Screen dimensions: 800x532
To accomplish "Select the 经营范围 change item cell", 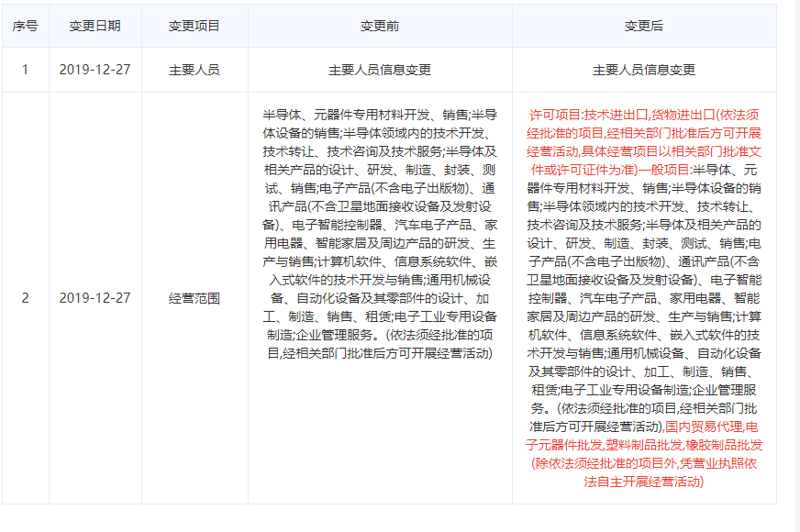I will coord(194,298).
